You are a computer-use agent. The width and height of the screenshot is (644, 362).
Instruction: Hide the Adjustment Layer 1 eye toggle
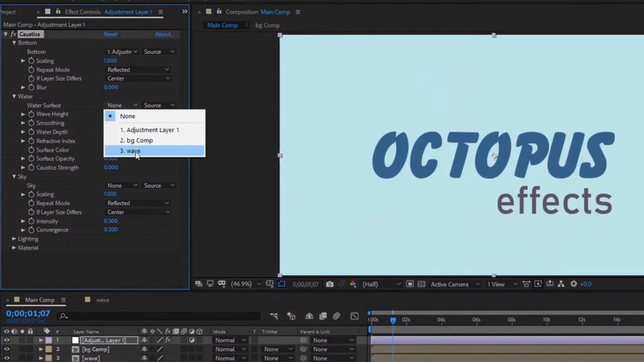(x=6, y=340)
